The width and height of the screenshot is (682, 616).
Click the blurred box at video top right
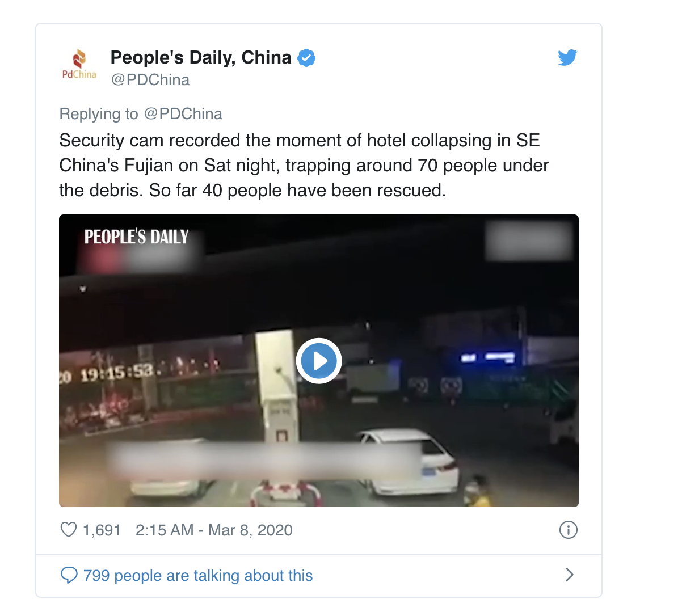click(529, 240)
